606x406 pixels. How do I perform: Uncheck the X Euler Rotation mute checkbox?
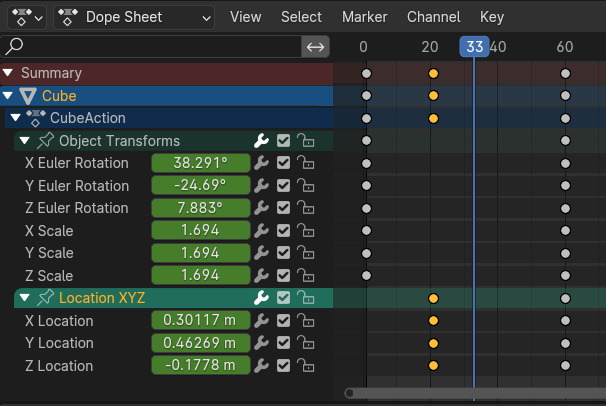click(x=283, y=163)
